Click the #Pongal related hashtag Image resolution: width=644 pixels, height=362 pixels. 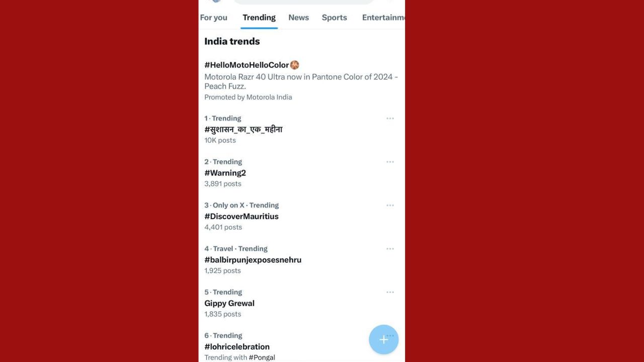coord(262,357)
